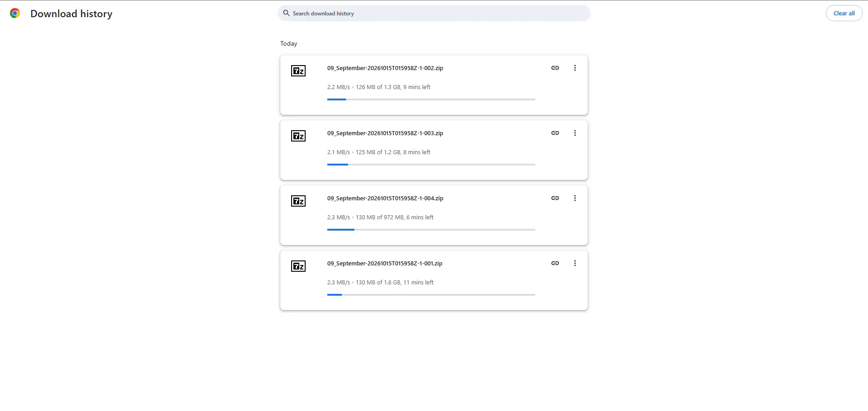Click 7z file icon for the 1-002.zip download
The width and height of the screenshot is (868, 411).
pos(298,71)
